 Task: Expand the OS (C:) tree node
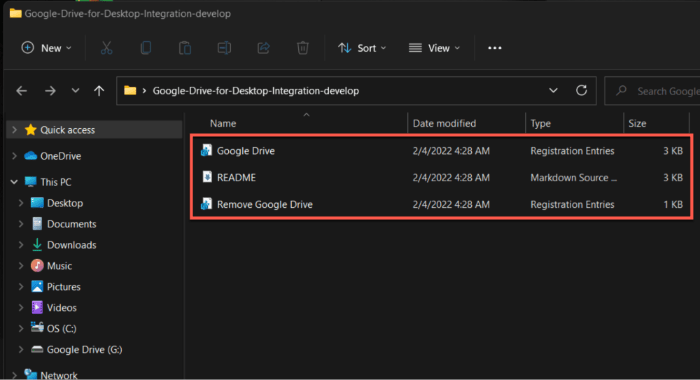(x=21, y=329)
